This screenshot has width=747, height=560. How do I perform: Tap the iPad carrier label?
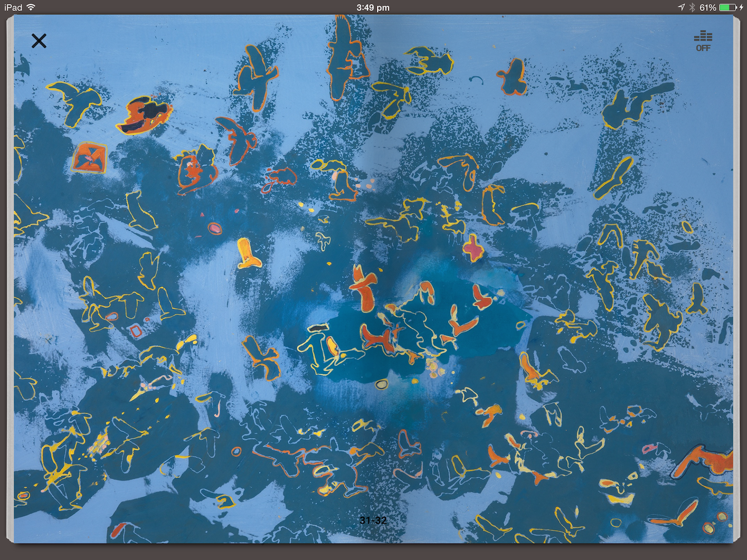pyautogui.click(x=13, y=7)
